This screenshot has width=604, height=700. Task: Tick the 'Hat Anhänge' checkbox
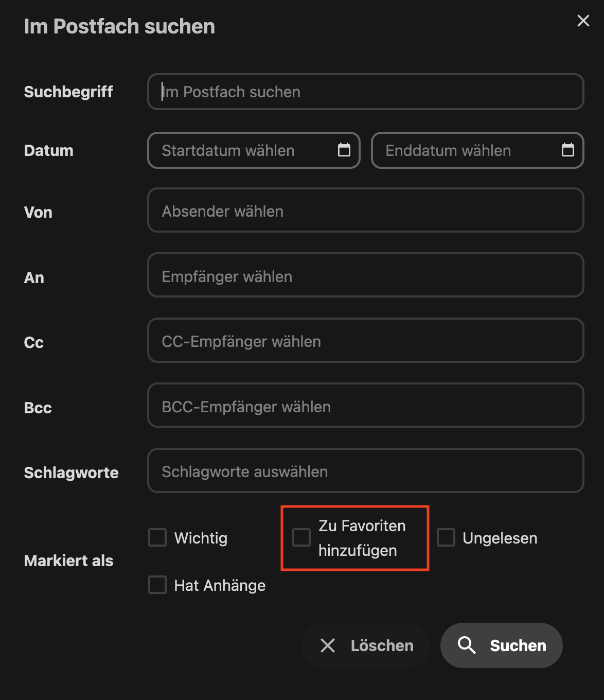[157, 585]
